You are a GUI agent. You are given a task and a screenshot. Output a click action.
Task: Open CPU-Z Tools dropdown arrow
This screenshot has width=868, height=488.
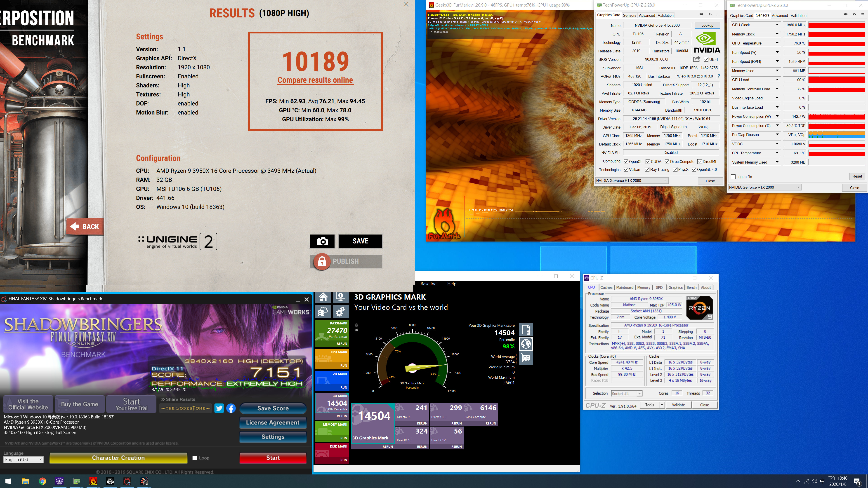(x=662, y=405)
